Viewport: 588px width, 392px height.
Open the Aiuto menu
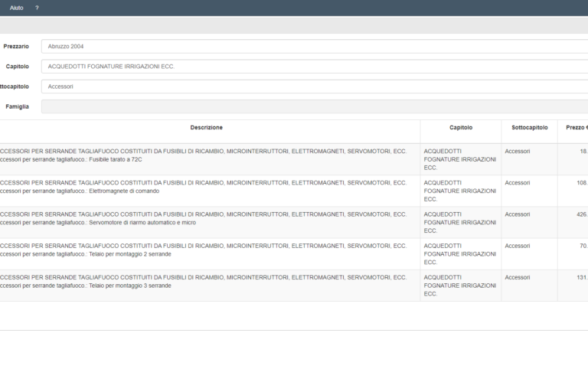16,8
